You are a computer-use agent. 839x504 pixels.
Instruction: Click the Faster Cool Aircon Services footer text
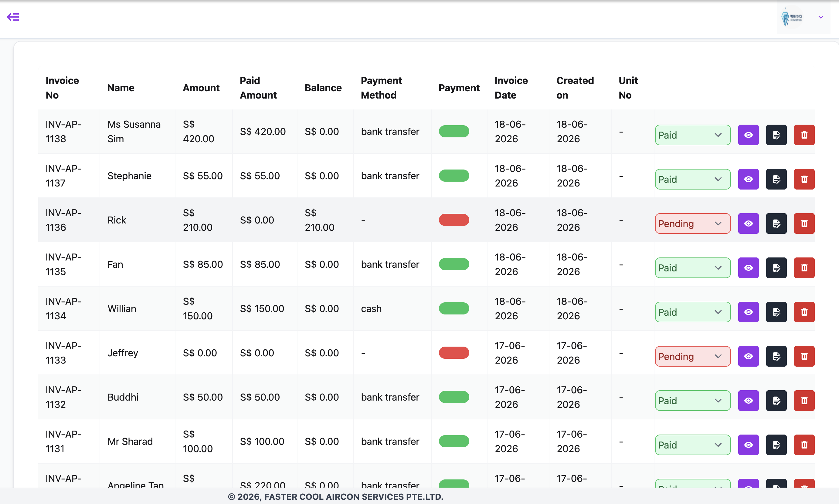pyautogui.click(x=335, y=496)
